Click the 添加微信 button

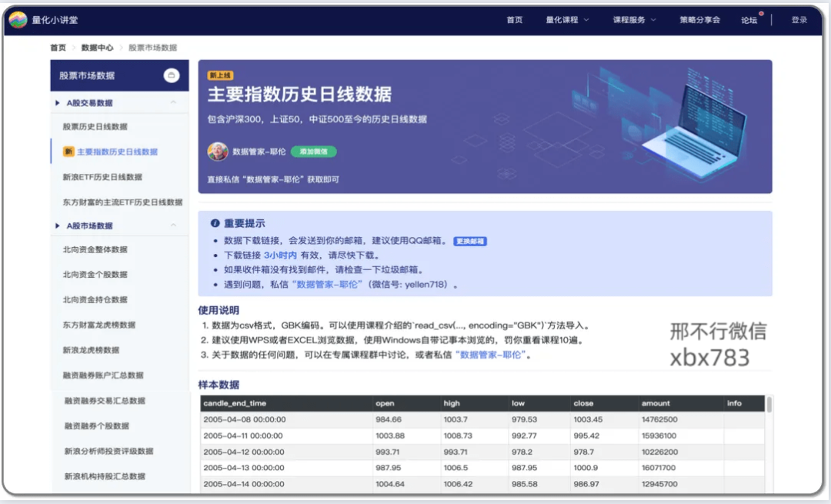(x=314, y=152)
